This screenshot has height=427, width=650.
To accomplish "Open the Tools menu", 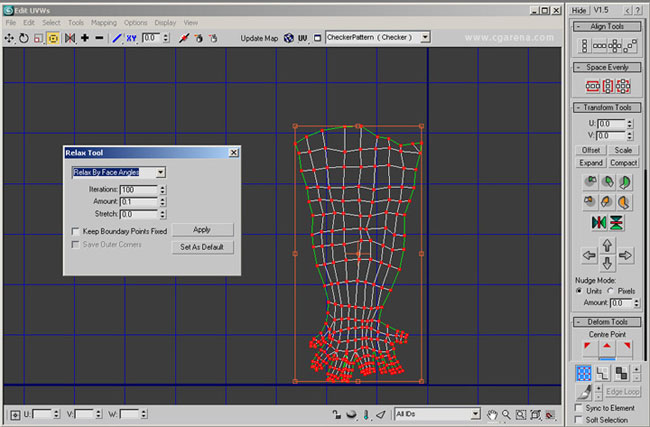I will click(76, 22).
